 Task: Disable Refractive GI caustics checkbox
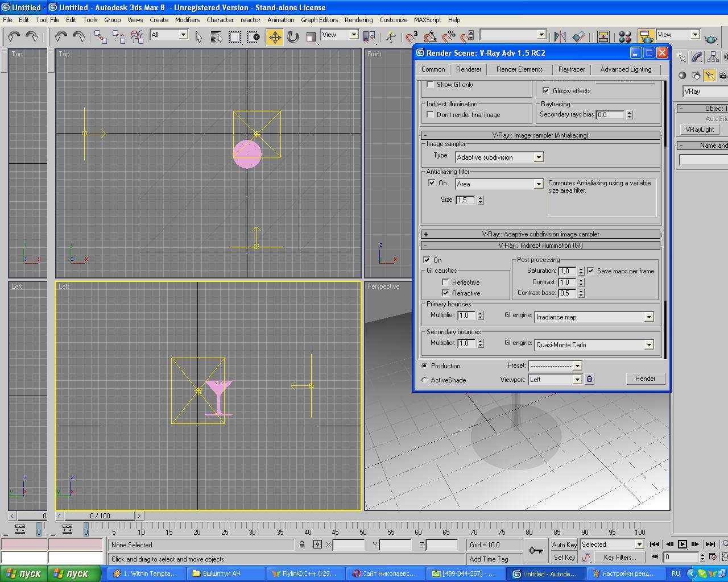[446, 293]
